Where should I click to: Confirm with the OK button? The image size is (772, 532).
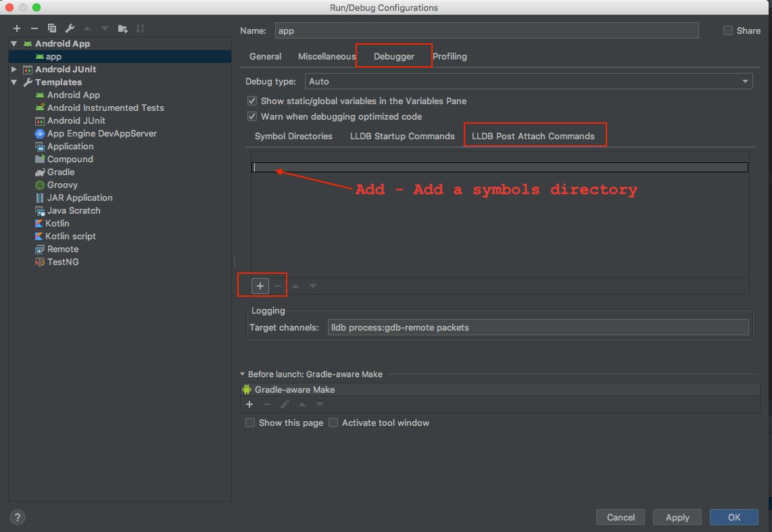[x=734, y=517]
